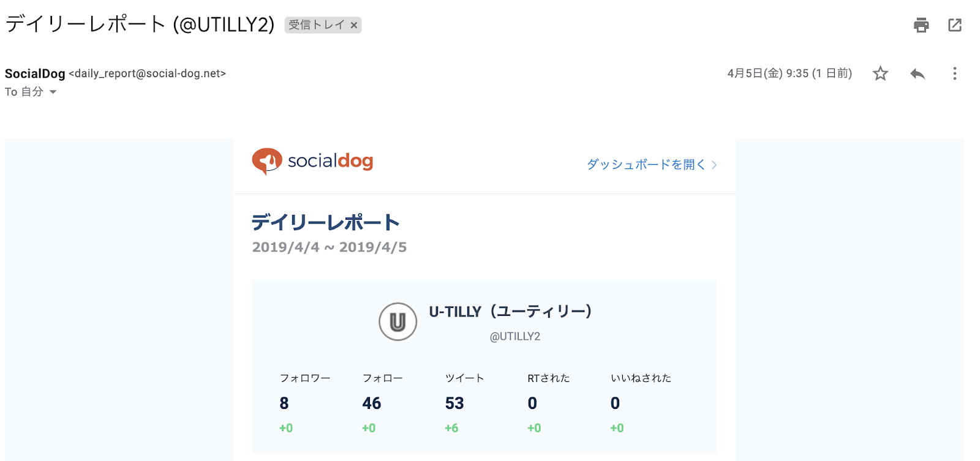Print this email with the printer icon
Viewport: 980px width, 461px height.
point(921,25)
